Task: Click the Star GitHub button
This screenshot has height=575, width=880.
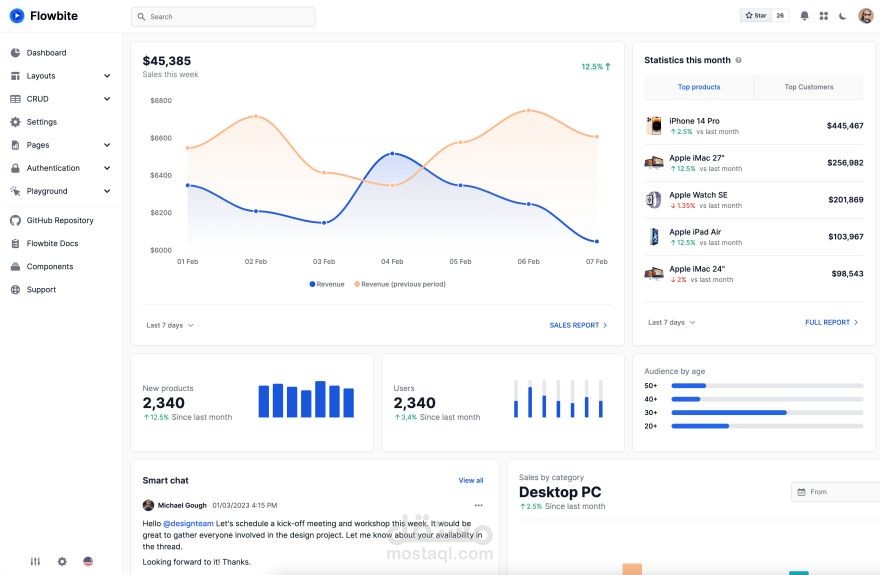Action: tap(755, 16)
